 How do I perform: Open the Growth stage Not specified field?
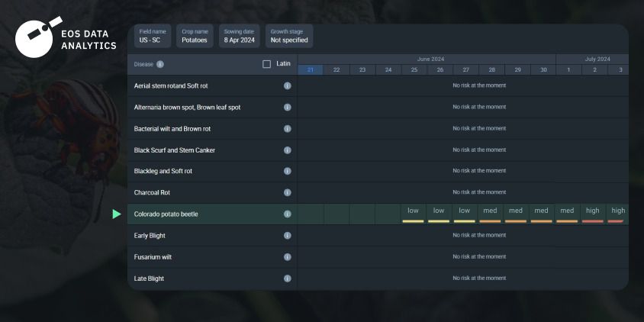(x=289, y=36)
